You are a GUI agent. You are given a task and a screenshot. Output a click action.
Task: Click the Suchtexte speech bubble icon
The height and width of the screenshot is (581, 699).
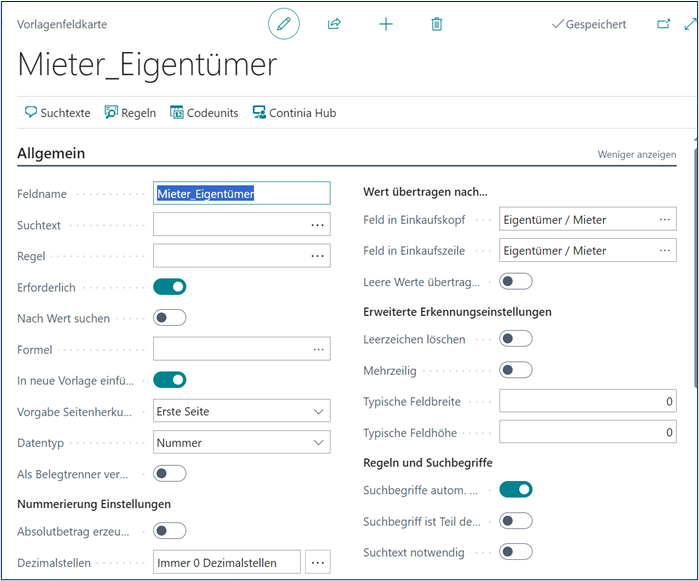(31, 112)
